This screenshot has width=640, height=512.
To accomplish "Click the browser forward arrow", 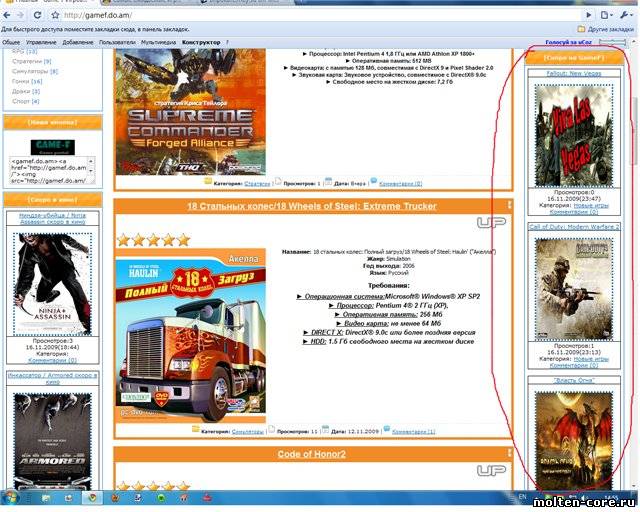I will (20, 15).
